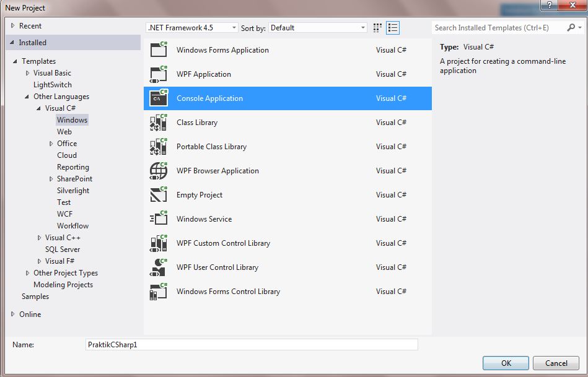Select the Reporting tree item

[72, 167]
